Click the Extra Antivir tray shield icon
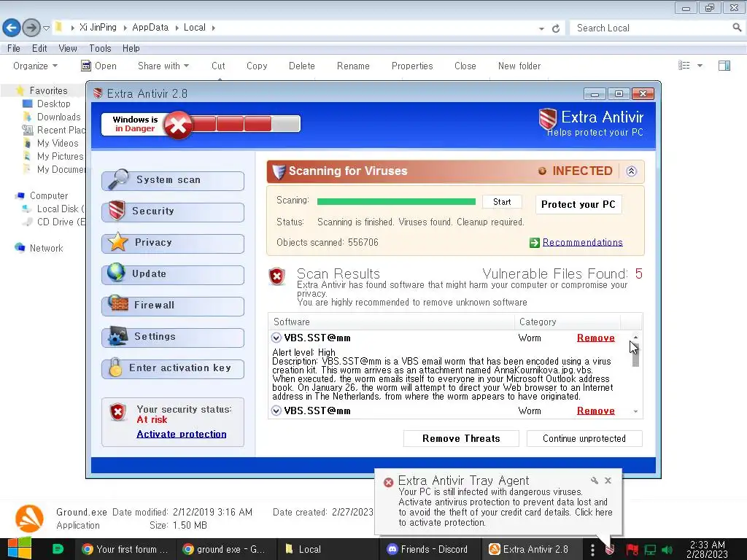Image resolution: width=747 pixels, height=560 pixels. (x=609, y=550)
